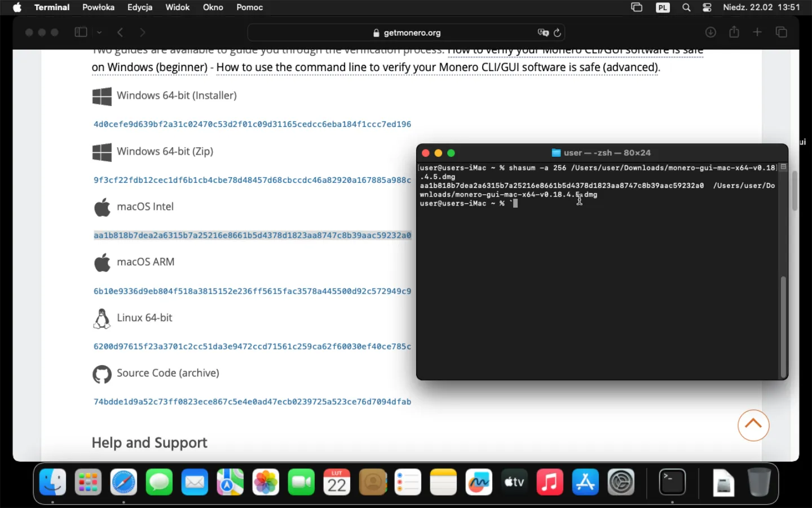Click the Terminal window scrollbar
Screen dimensions: 812x508
click(783, 327)
